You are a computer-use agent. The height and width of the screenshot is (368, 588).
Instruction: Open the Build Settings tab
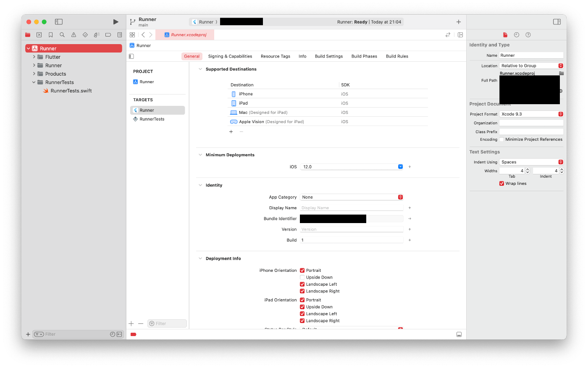point(329,56)
